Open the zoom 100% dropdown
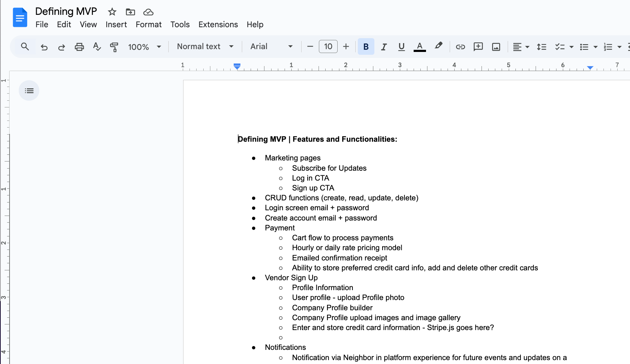 pyautogui.click(x=145, y=47)
